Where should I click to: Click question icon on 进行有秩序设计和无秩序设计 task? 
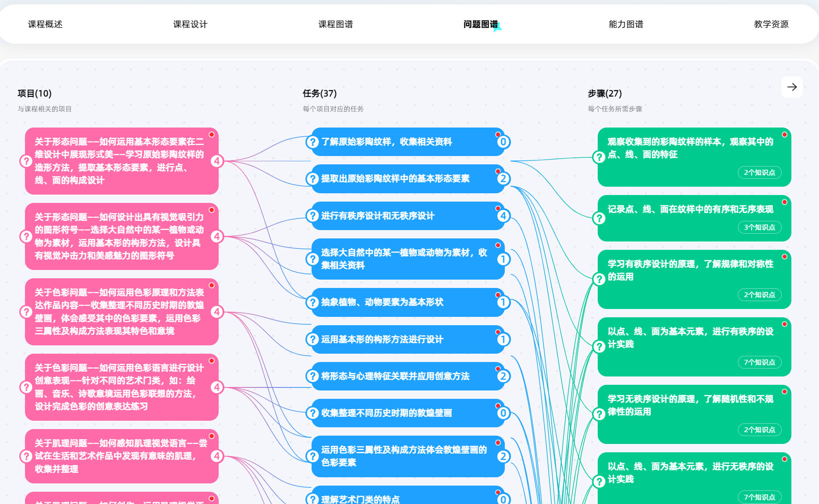coord(312,216)
